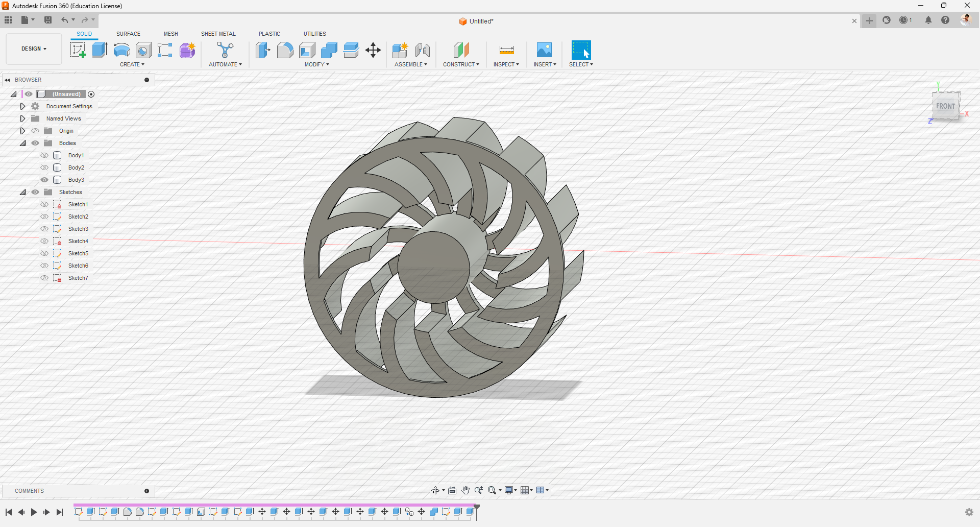Open the DESIGN workspace dropdown
The image size is (980, 527).
(34, 49)
